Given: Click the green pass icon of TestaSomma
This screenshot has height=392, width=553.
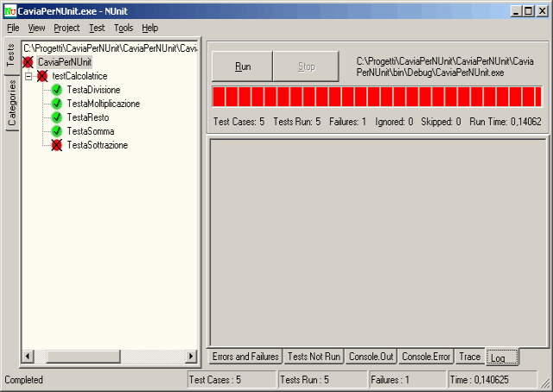Looking at the screenshot, I should click(56, 131).
